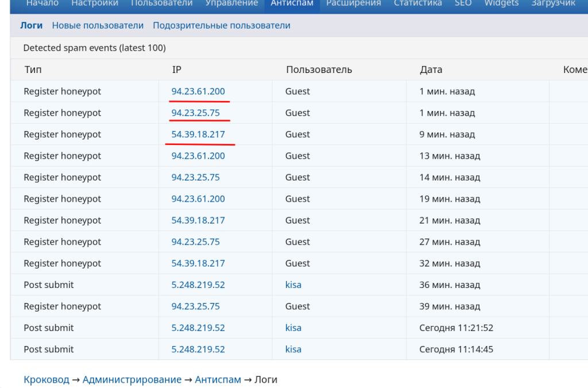This screenshot has width=588, height=388.
Task: Go to the Администрирование breadcrumb link
Action: pos(132,379)
